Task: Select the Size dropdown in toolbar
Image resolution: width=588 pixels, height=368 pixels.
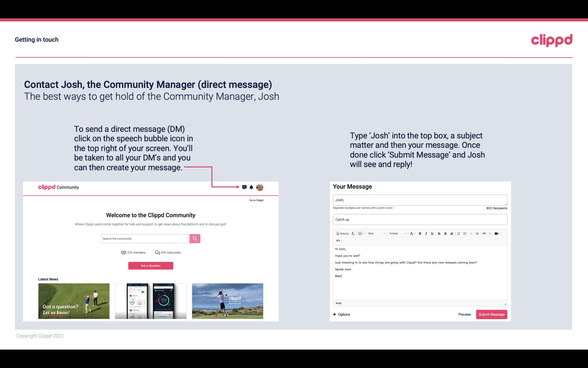Action: click(x=376, y=233)
